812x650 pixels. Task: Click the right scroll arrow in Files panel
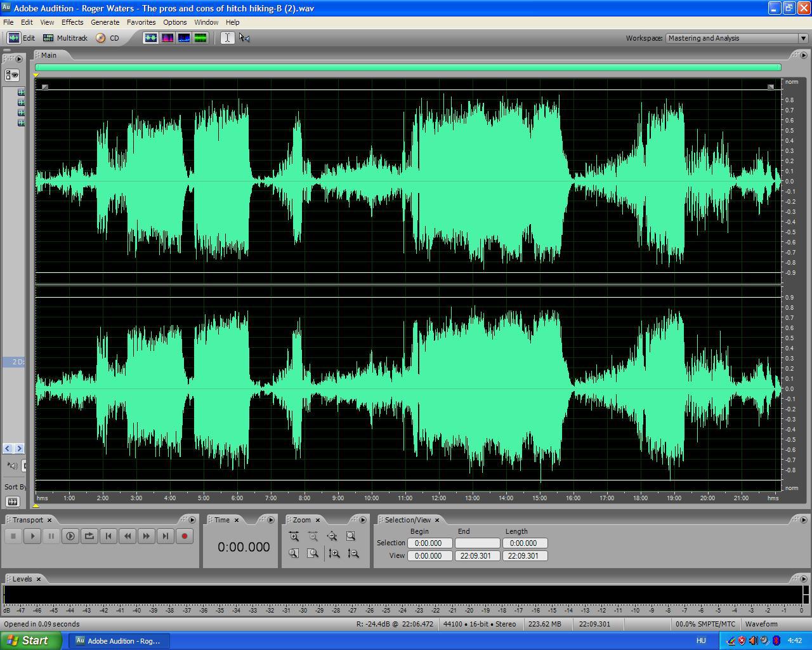(x=18, y=448)
